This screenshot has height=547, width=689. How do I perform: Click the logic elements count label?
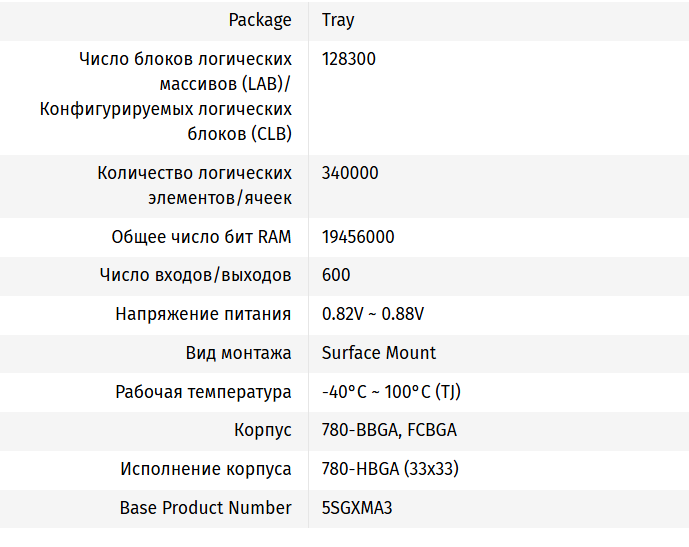click(x=195, y=185)
